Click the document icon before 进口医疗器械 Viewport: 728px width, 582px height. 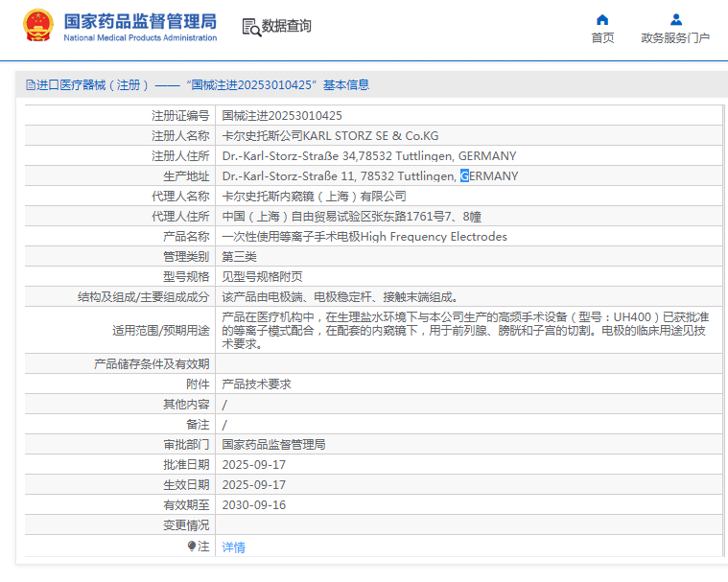pyautogui.click(x=31, y=85)
